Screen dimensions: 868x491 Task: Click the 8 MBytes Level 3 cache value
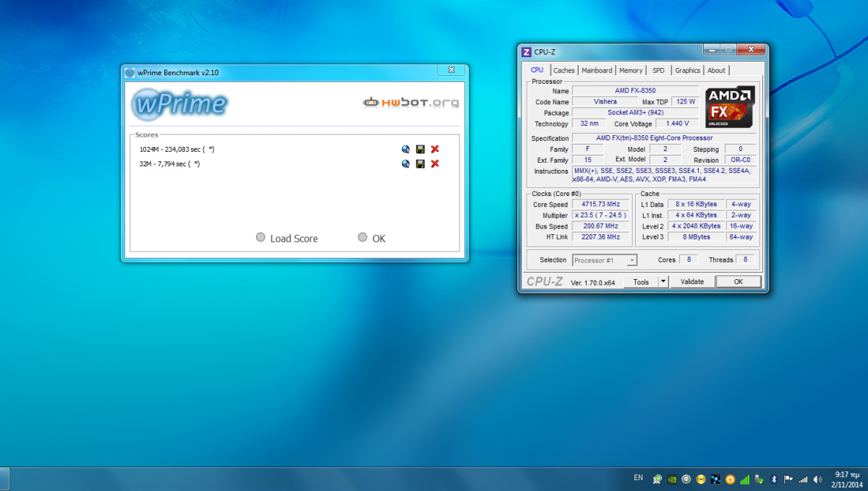(x=695, y=237)
